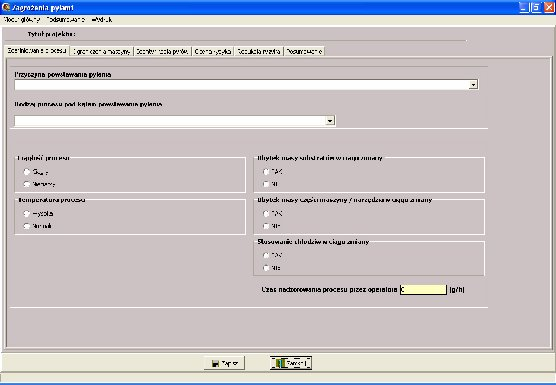Switch to the last Podsumowanie tab
The width and height of the screenshot is (556, 385).
tap(304, 51)
